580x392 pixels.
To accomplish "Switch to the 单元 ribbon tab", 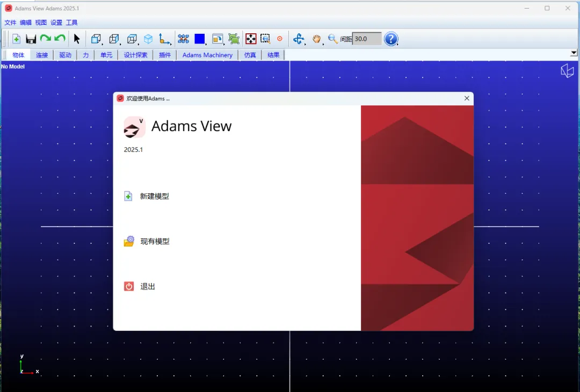I will tap(106, 55).
